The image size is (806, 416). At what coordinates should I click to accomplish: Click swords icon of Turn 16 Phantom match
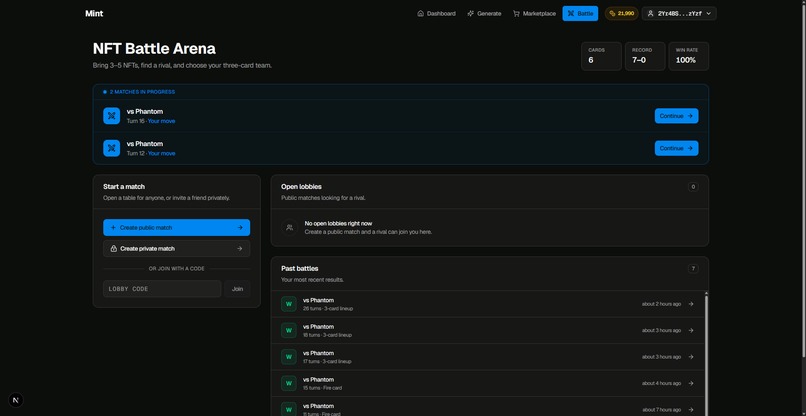[x=112, y=116]
